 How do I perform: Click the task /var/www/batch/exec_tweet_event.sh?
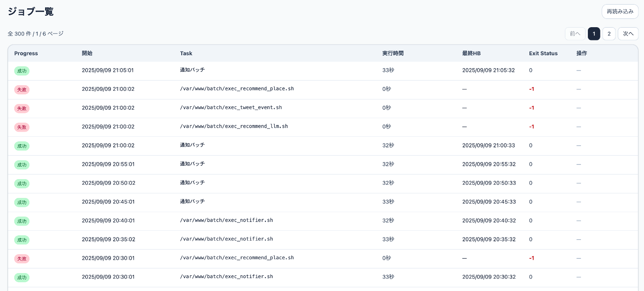click(x=231, y=107)
